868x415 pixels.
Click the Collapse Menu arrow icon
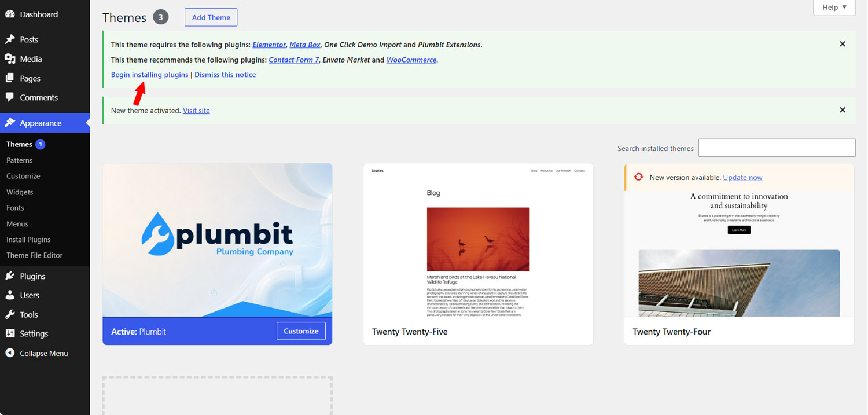[10, 353]
